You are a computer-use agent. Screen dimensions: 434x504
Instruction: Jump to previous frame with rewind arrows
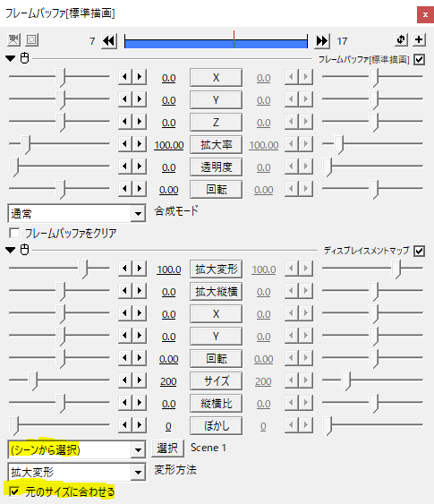(109, 41)
